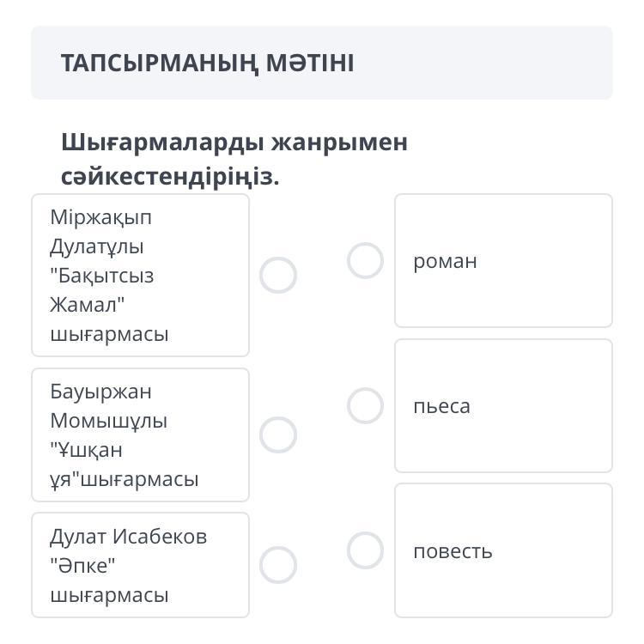Choose the circle next to "пьеса"

tap(365, 405)
